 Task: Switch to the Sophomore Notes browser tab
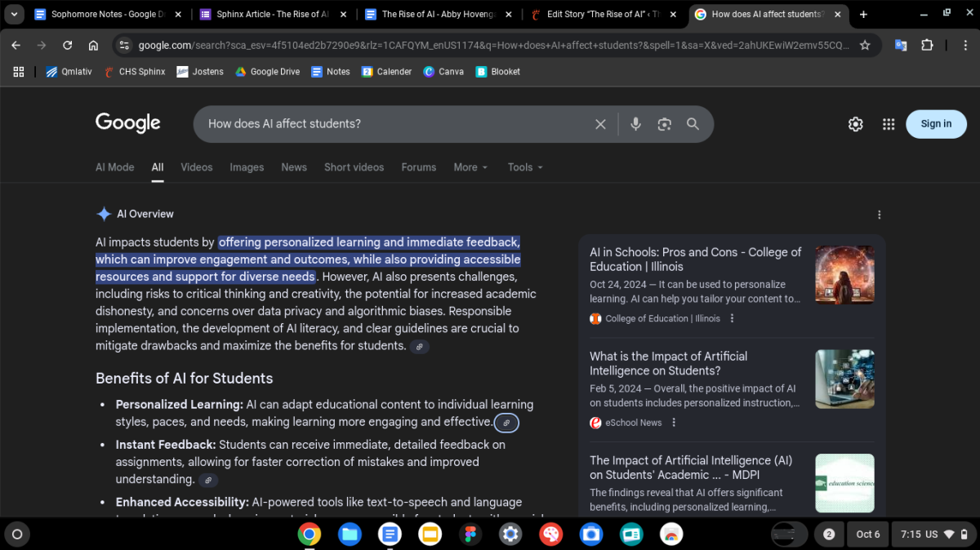(102, 15)
